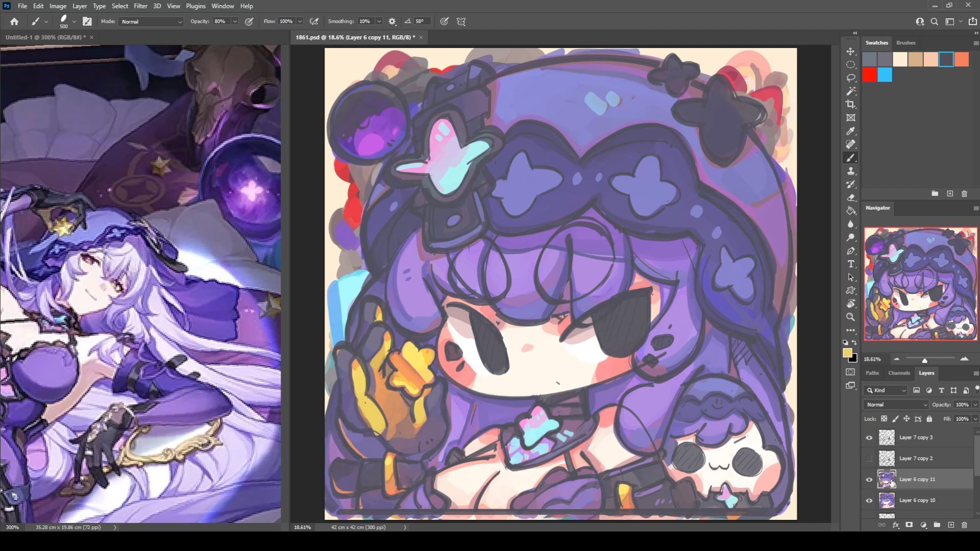Delete layer with trash icon
Viewport: 980px width, 551px height.
coord(964,524)
